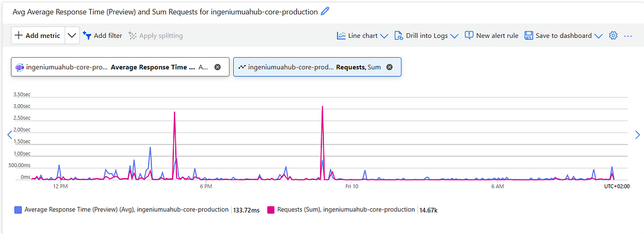Viewport: 644px width, 234px height.
Task: Click the chart title text
Action: [x=166, y=12]
